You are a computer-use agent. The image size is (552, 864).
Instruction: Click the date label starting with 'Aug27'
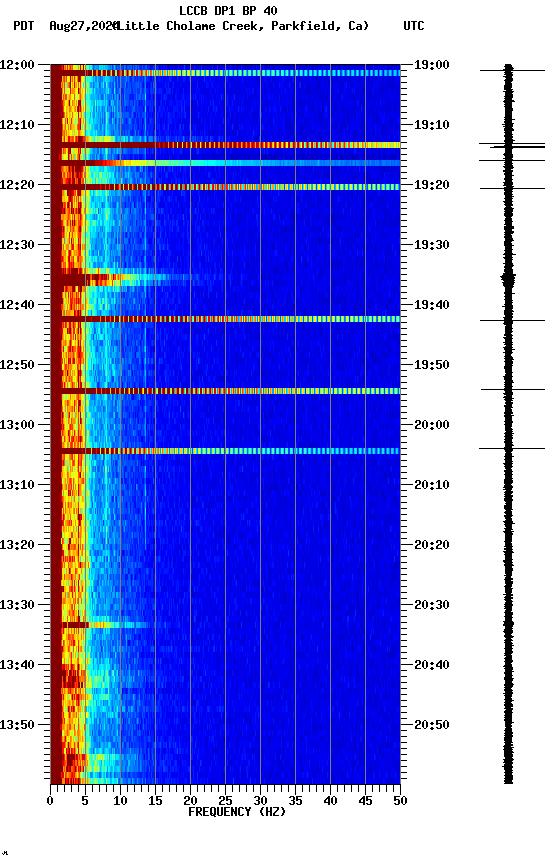pyautogui.click(x=83, y=26)
